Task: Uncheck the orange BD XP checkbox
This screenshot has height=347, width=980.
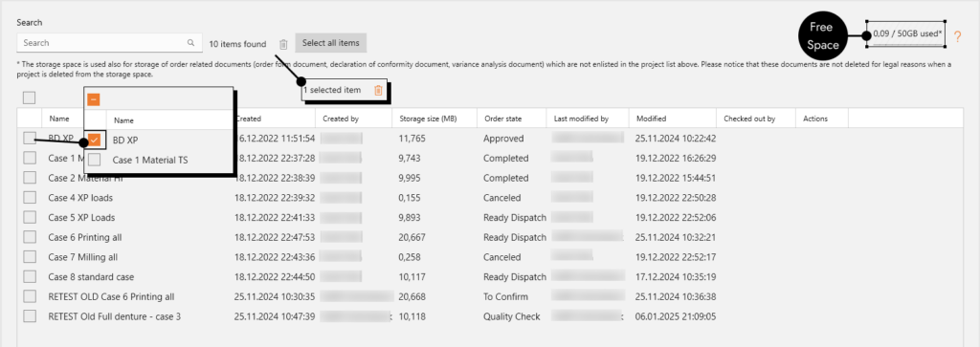Action: pos(95,141)
